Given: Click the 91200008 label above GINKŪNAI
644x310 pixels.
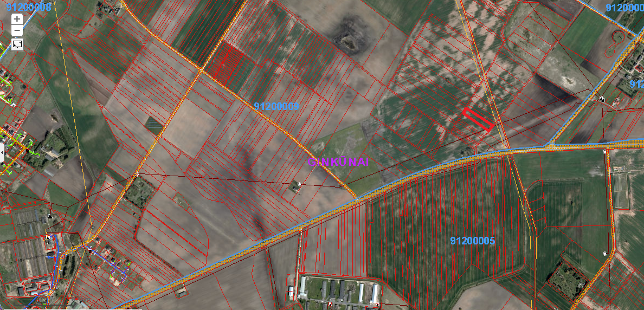Looking at the screenshot, I should tap(276, 106).
